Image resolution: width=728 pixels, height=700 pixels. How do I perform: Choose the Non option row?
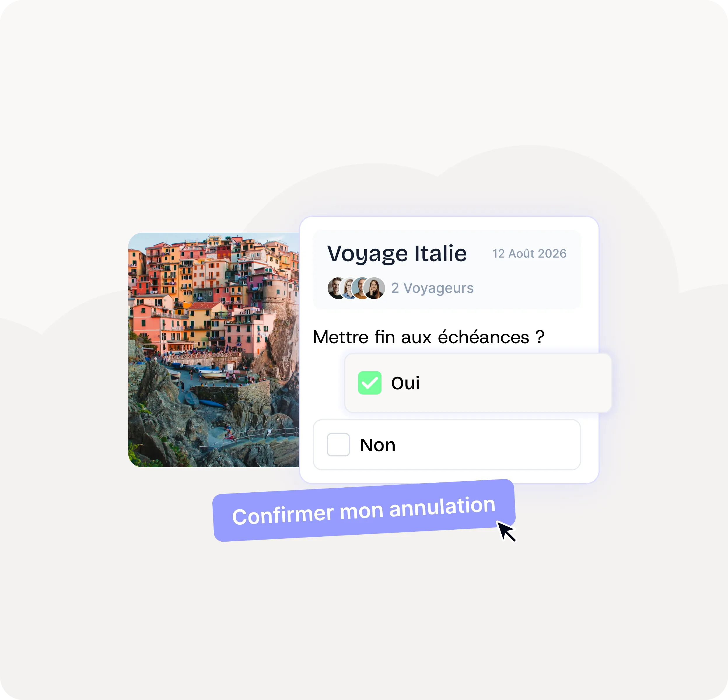point(447,444)
